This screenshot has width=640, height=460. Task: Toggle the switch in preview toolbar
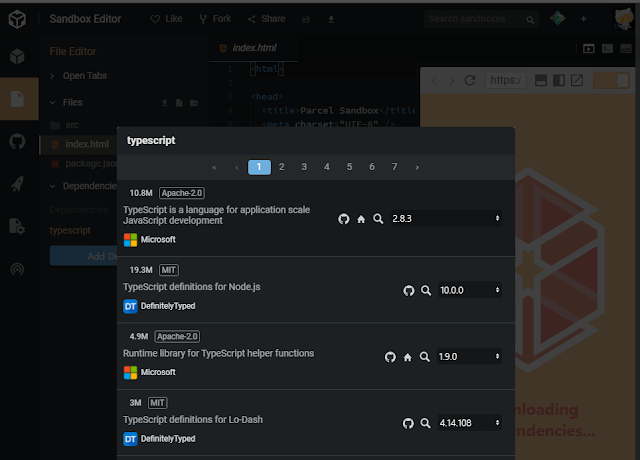pos(611,80)
